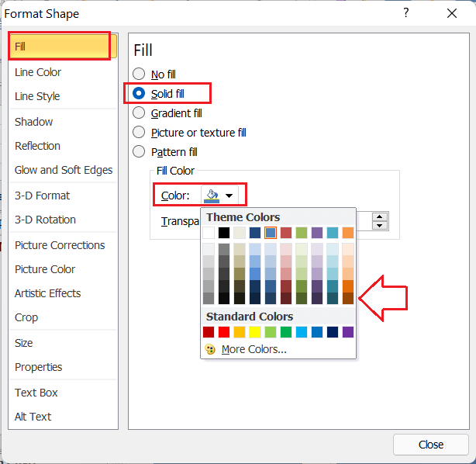
Task: Click the paint bucket fill color icon
Action: coord(212,196)
